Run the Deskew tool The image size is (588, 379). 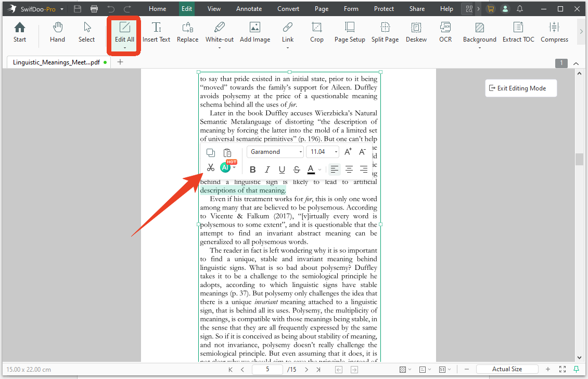pos(416,32)
